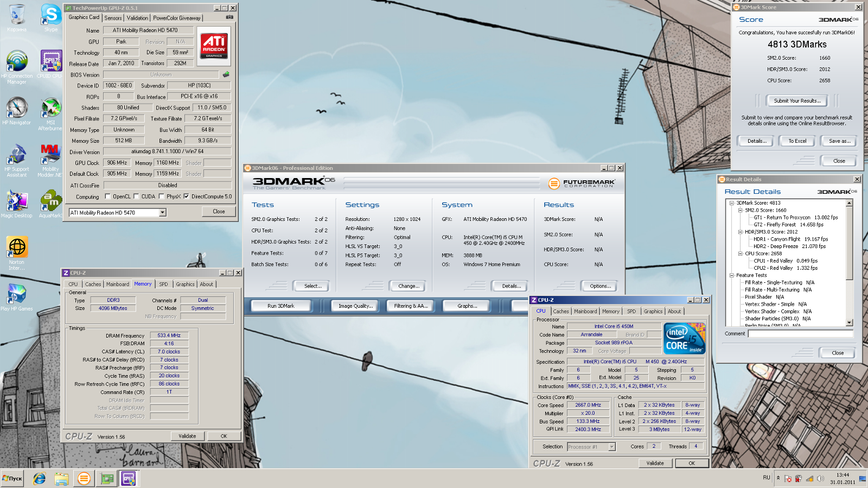Click Change... under Settings in 3DMark06
Screen dimensions: 868x488
(x=408, y=286)
